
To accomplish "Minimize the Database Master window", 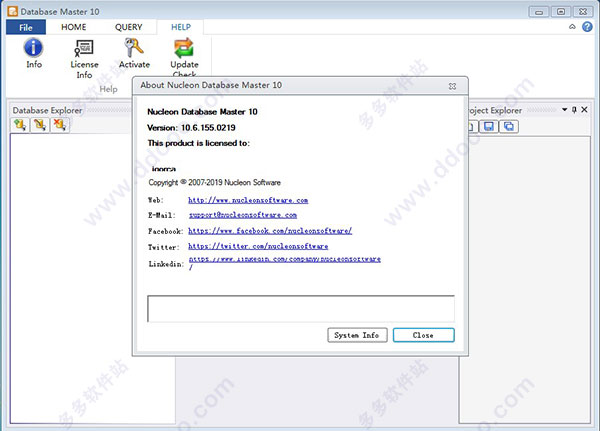I will tap(539, 12).
